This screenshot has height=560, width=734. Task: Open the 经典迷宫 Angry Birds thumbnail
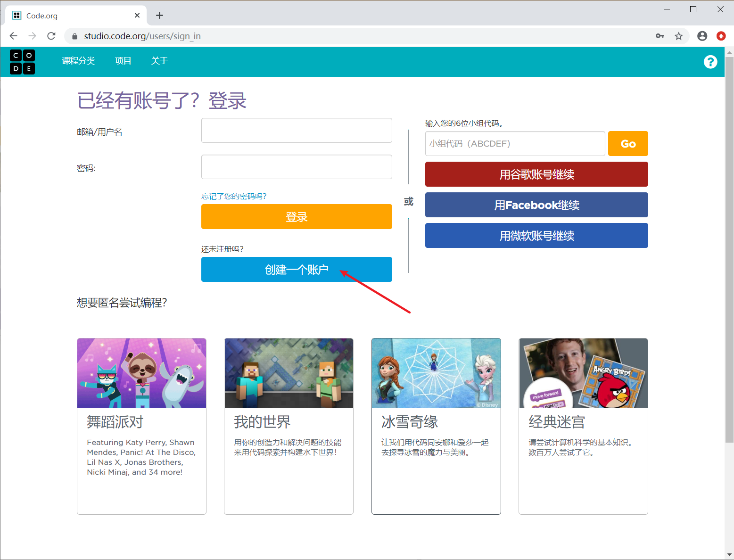coord(583,373)
